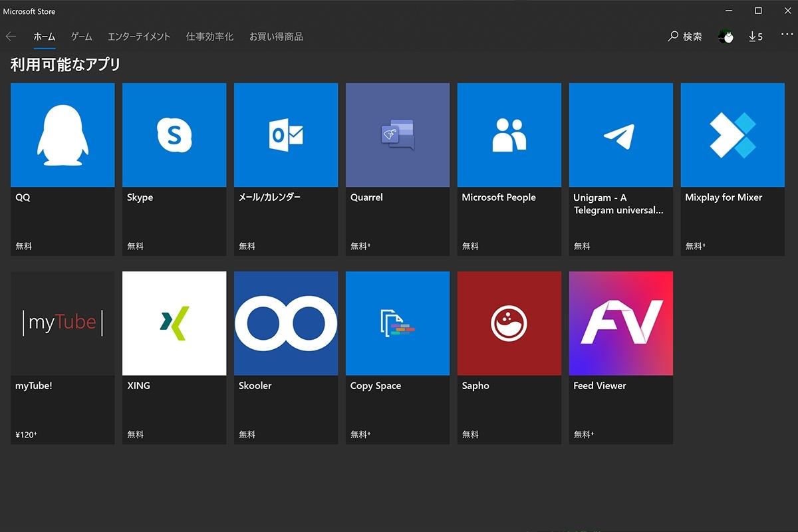Click the Skooler title text

[x=255, y=386]
